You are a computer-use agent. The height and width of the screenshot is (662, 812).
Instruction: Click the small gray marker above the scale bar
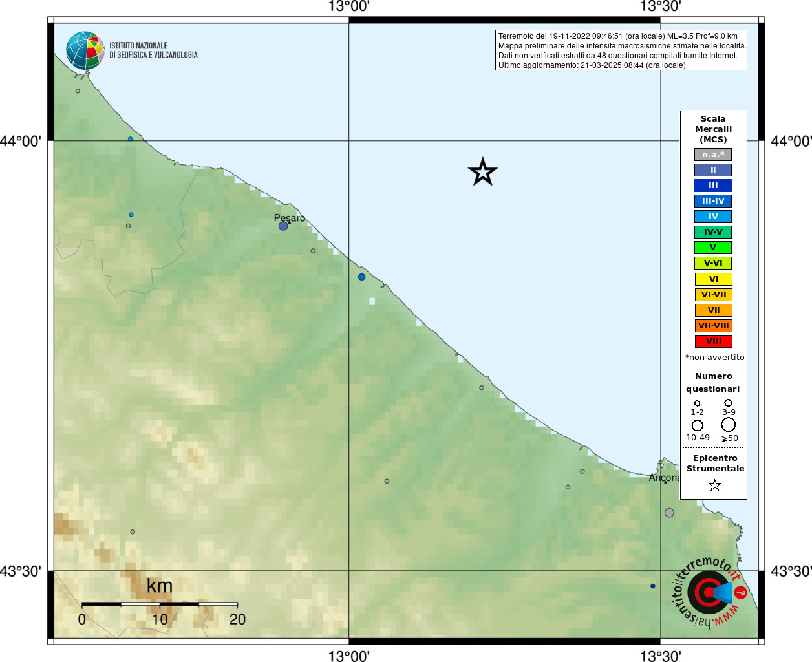coord(133,532)
